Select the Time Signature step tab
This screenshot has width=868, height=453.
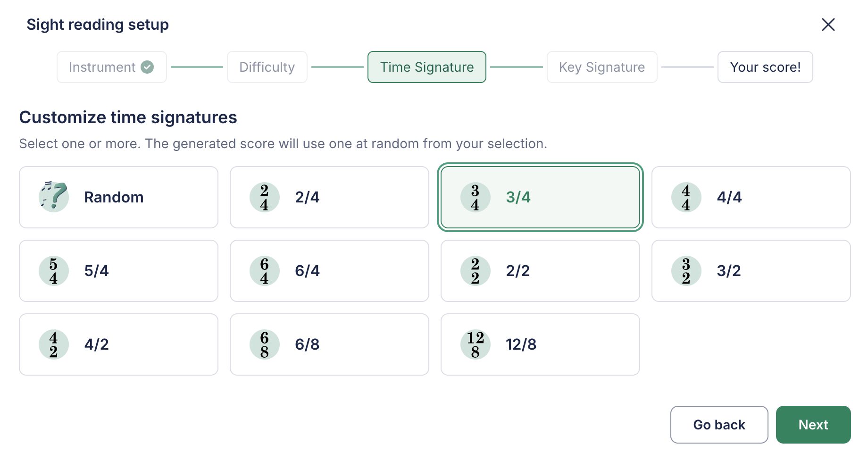(427, 67)
